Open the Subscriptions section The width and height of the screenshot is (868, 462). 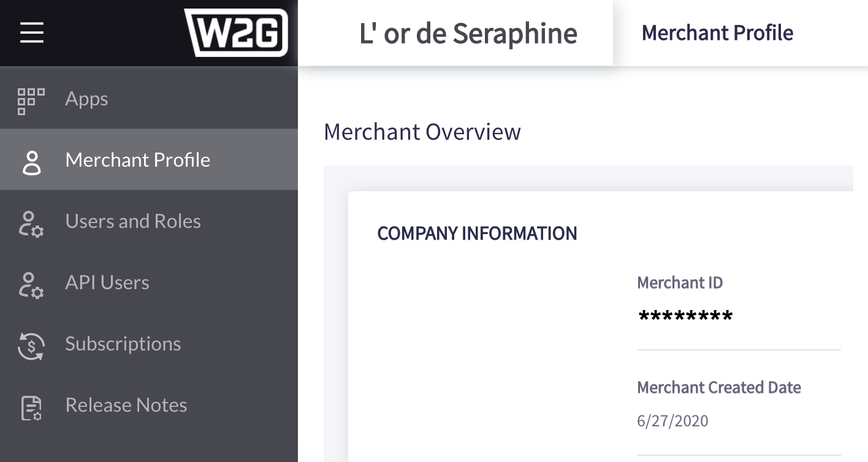pos(123,344)
